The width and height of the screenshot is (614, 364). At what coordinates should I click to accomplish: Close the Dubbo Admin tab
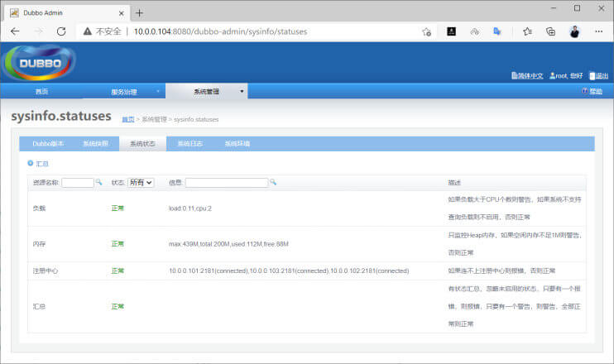[122, 13]
